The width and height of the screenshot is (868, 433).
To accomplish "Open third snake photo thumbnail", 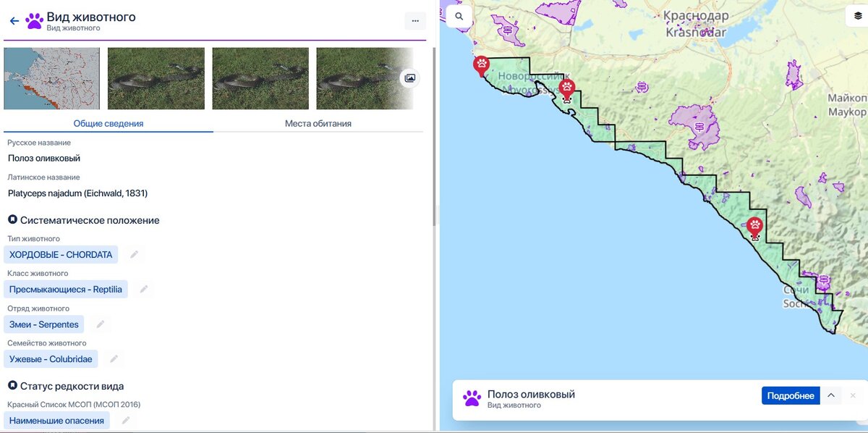I will (260, 78).
